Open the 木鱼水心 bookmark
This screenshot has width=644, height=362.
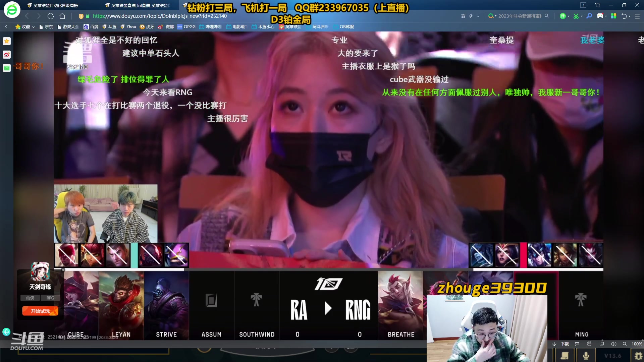click(263, 27)
